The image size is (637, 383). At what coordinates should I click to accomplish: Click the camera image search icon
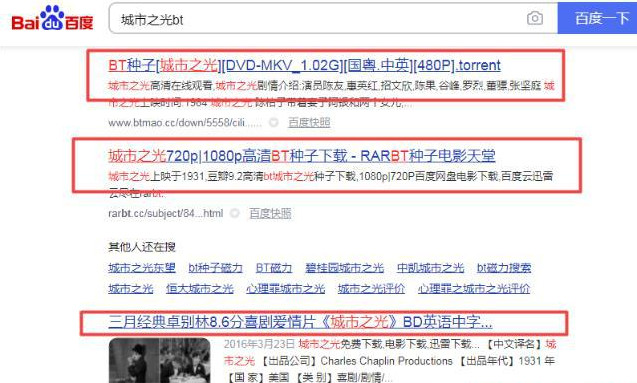[x=535, y=18]
